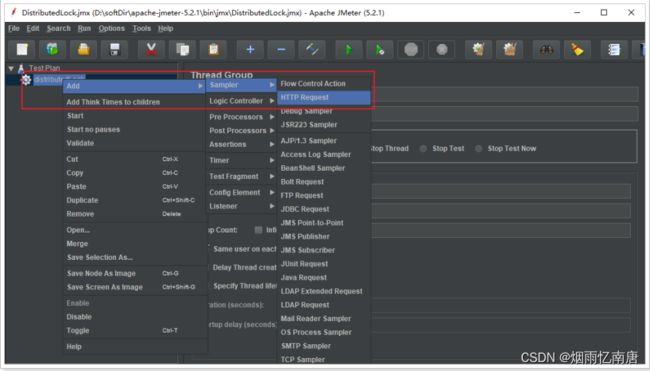
Task: Collapse the Test Plan tree node
Action: click(11, 68)
